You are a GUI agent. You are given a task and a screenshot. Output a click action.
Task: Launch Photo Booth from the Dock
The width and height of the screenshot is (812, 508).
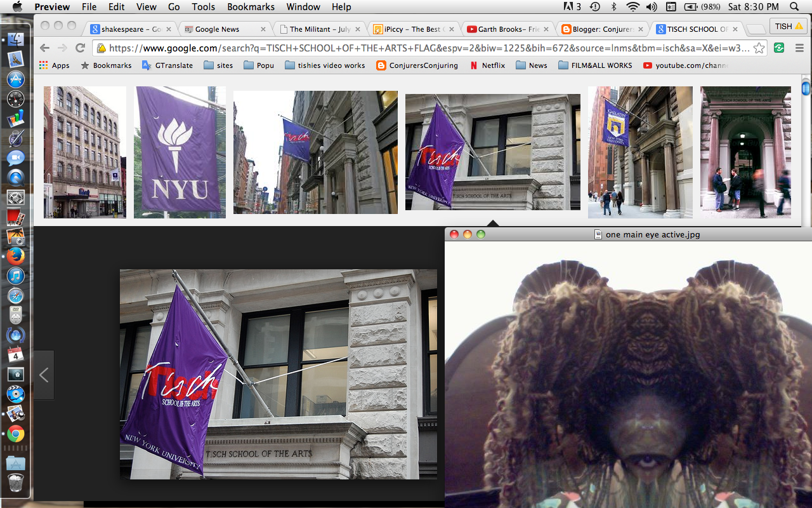[x=15, y=217]
